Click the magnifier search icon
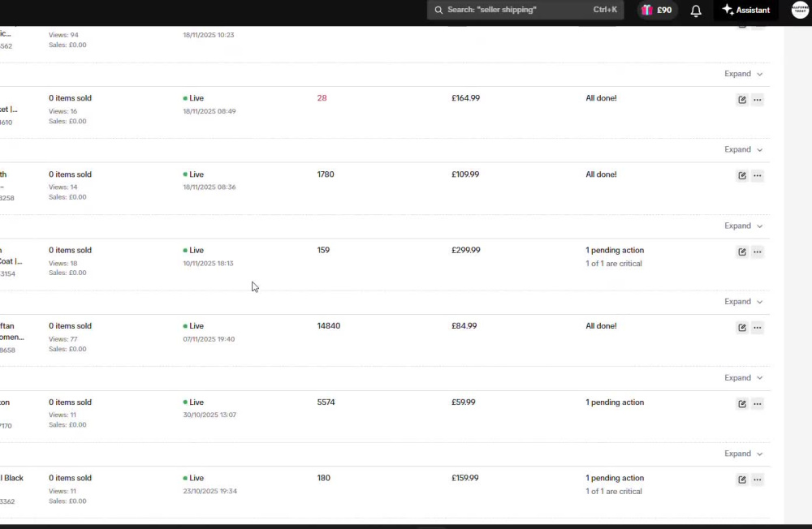This screenshot has width=812, height=529. (x=438, y=10)
